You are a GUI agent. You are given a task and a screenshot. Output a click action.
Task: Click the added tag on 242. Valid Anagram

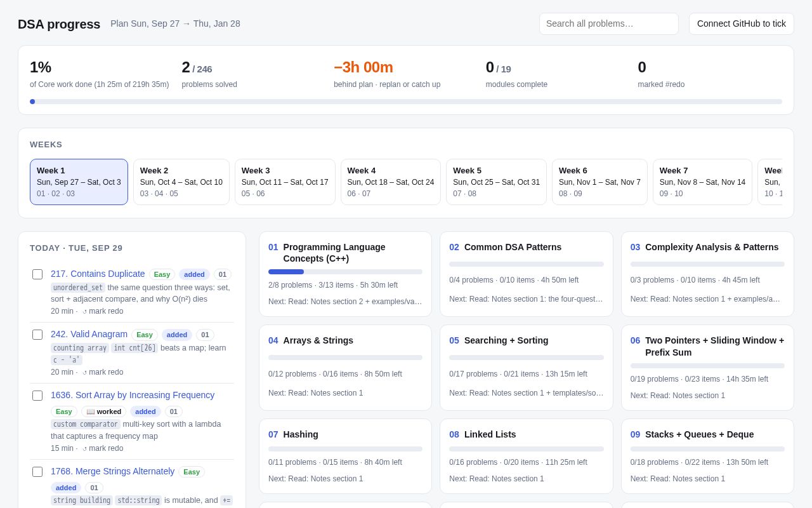(x=177, y=335)
